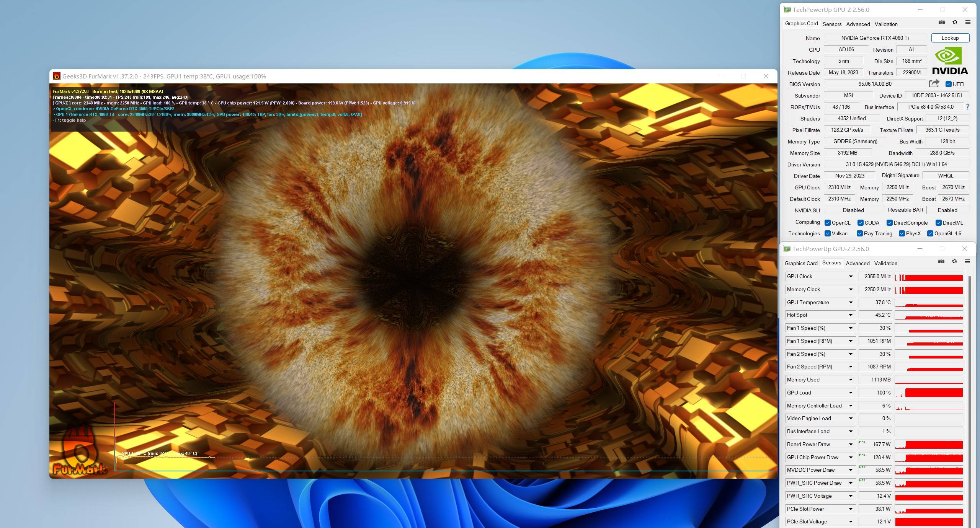
Task: Toggle the Ray Tracing checkbox
Action: pyautogui.click(x=860, y=233)
